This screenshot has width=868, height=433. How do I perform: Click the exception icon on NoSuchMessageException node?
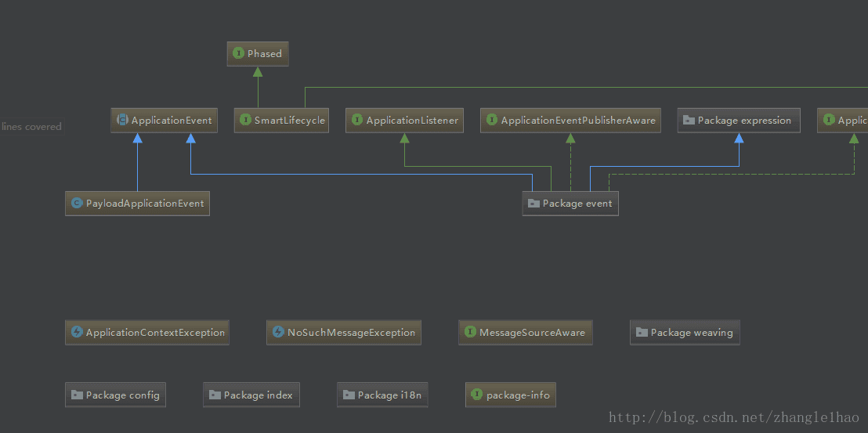[278, 332]
